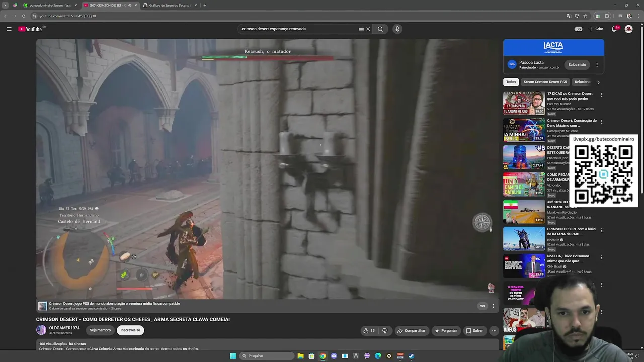Clear the search text with the X
Image resolution: width=644 pixels, height=362 pixels.
pos(368,29)
